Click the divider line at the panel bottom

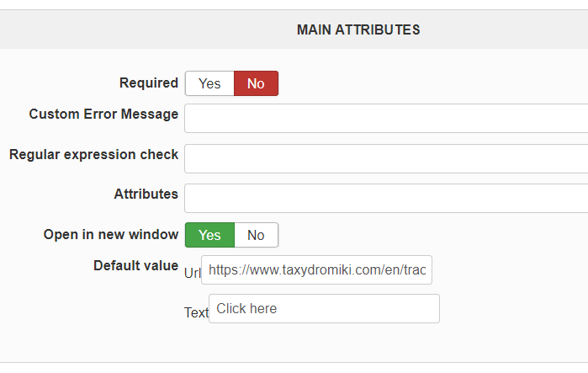coord(294,363)
